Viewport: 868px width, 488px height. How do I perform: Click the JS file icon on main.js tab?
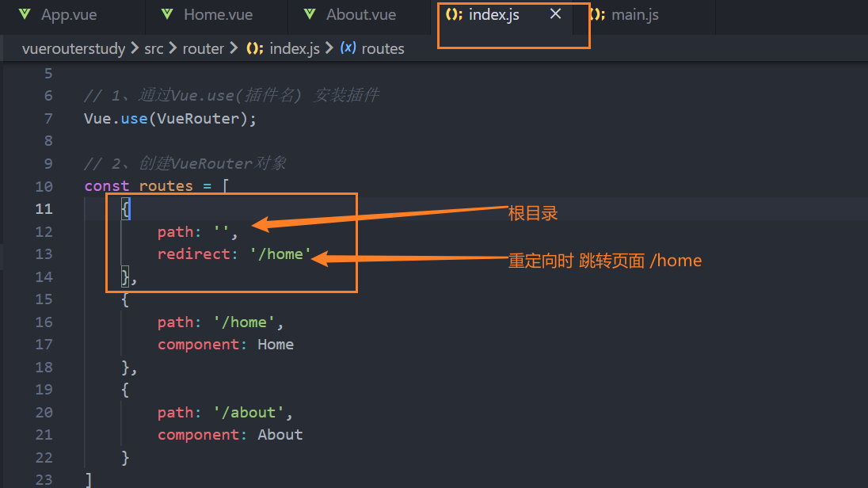point(597,14)
